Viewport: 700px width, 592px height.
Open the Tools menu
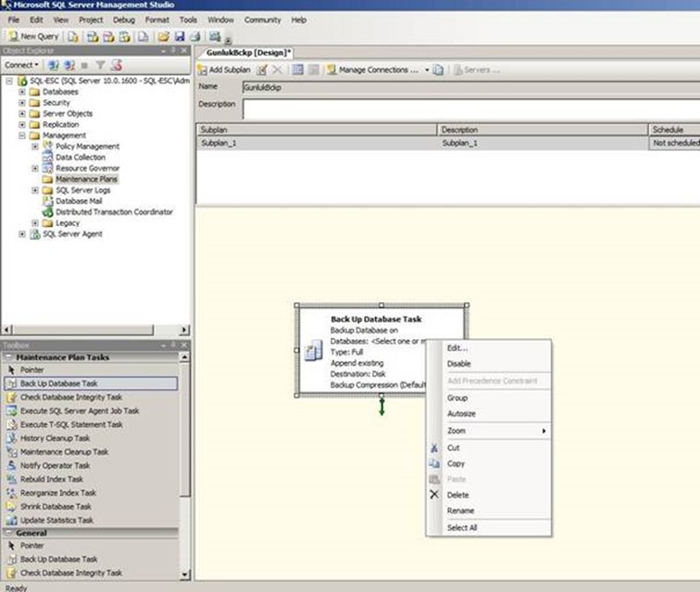coord(188,20)
